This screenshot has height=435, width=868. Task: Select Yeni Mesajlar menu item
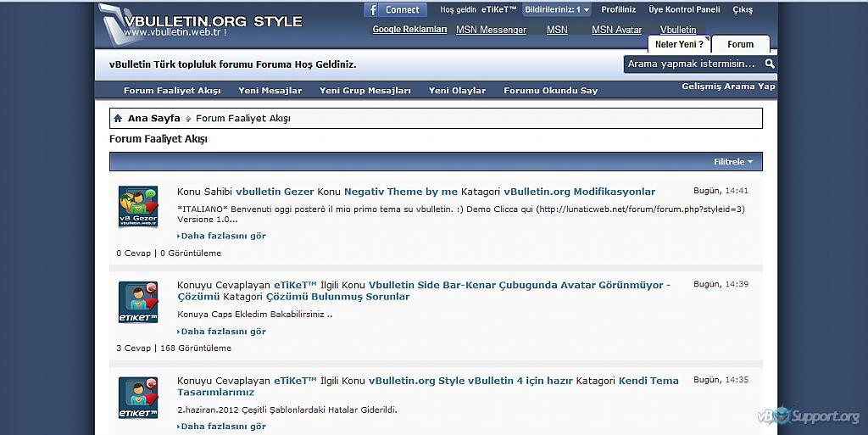pos(270,90)
